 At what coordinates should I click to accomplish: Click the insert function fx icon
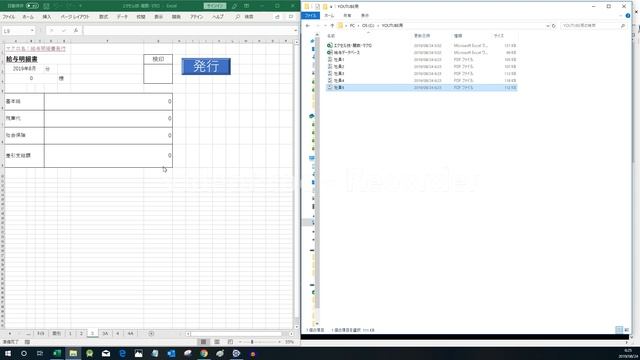76,31
